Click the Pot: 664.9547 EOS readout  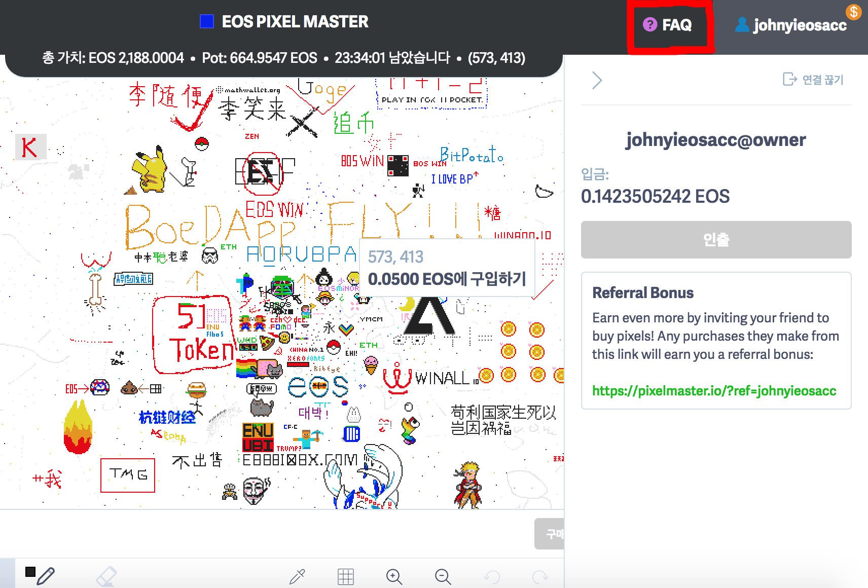[x=260, y=58]
